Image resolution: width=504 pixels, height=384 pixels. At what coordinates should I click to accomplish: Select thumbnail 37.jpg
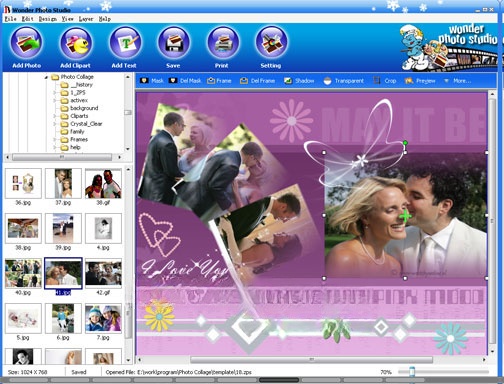63,183
